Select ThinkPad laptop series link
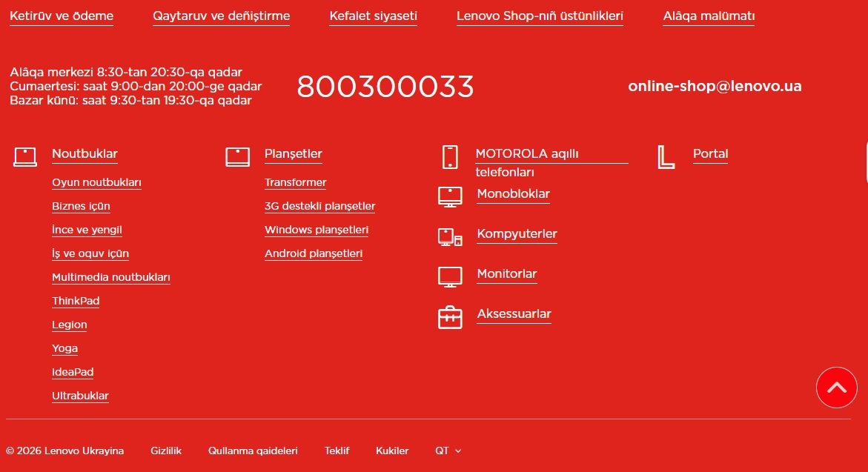 tap(76, 301)
